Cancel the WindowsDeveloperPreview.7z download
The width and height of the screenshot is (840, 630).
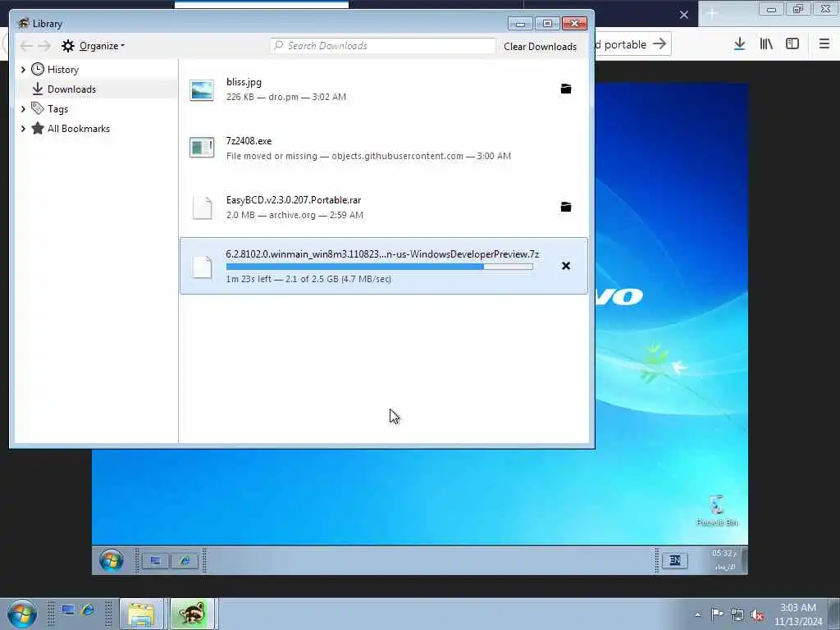pos(566,266)
